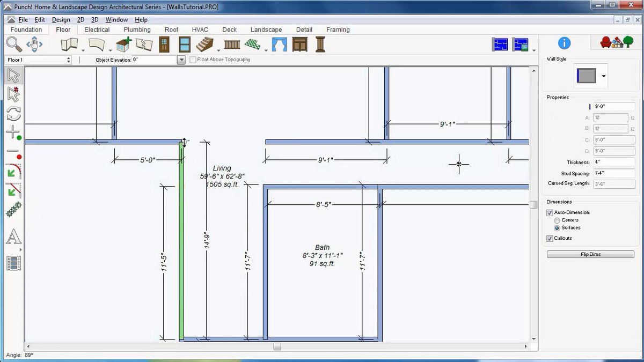Image resolution: width=644 pixels, height=362 pixels.
Task: Click the second floor plan view icon
Action: click(x=521, y=45)
